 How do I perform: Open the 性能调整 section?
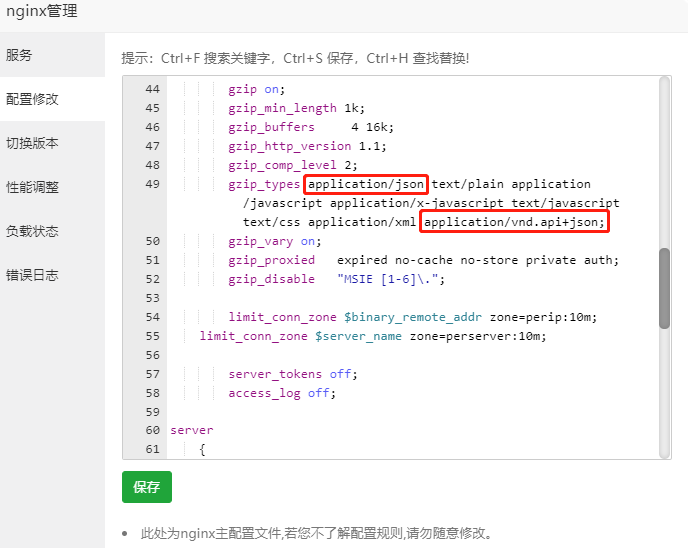33,187
